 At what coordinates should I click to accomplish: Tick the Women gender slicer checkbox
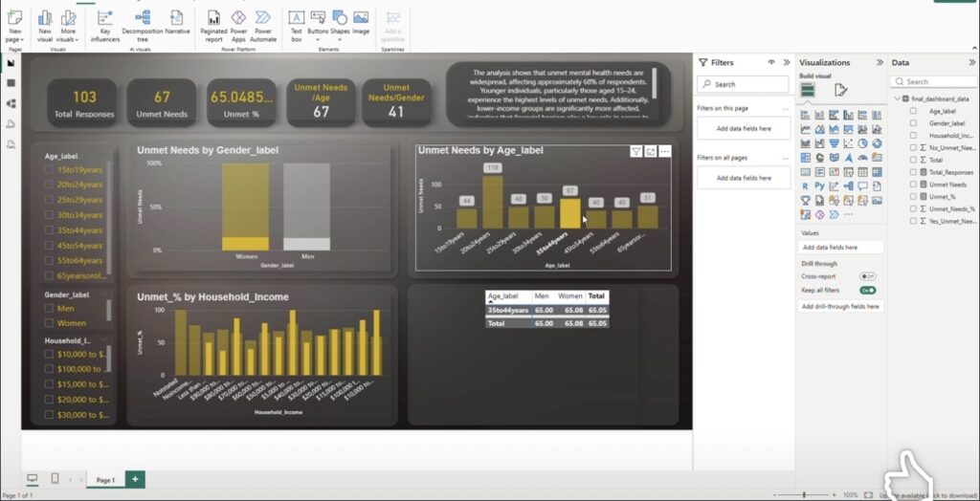(49, 323)
